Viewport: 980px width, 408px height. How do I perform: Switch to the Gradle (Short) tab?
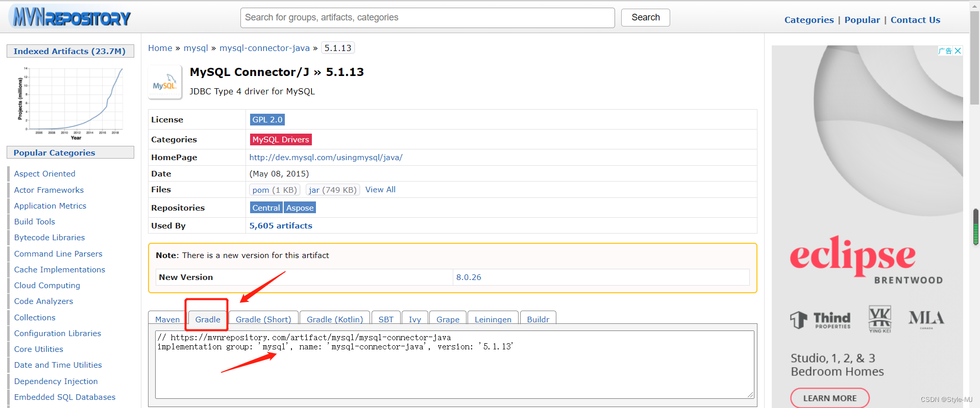point(263,319)
